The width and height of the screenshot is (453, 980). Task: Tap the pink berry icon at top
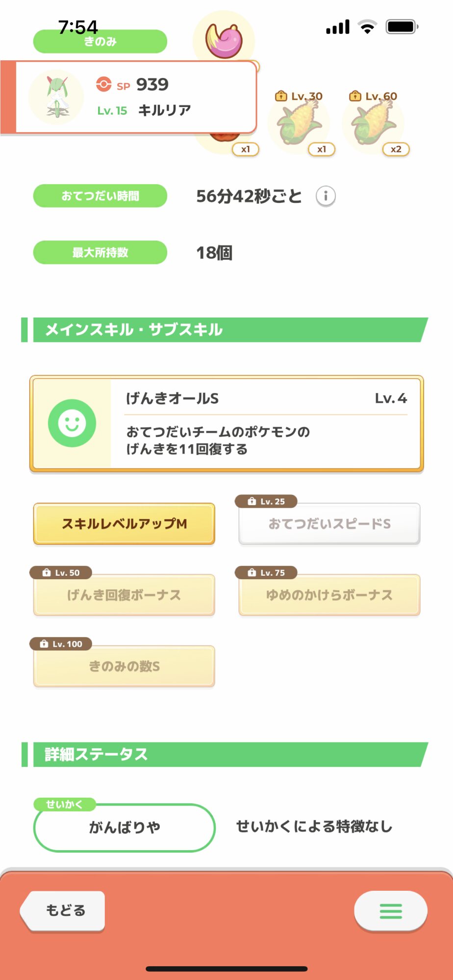[224, 39]
